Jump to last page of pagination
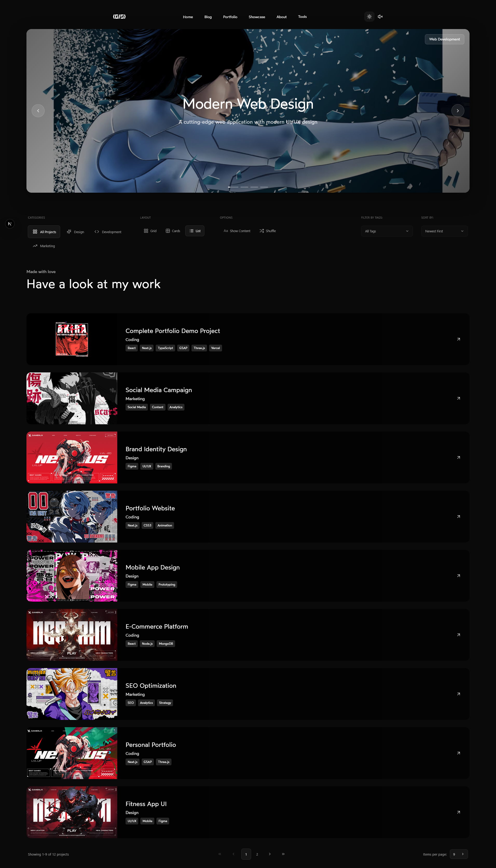The image size is (496, 868). point(283,854)
